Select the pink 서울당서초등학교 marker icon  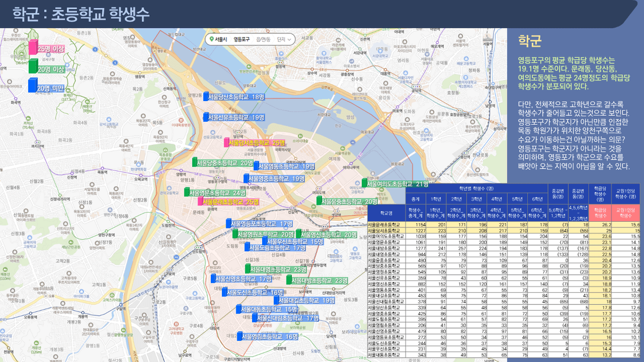click(x=226, y=142)
